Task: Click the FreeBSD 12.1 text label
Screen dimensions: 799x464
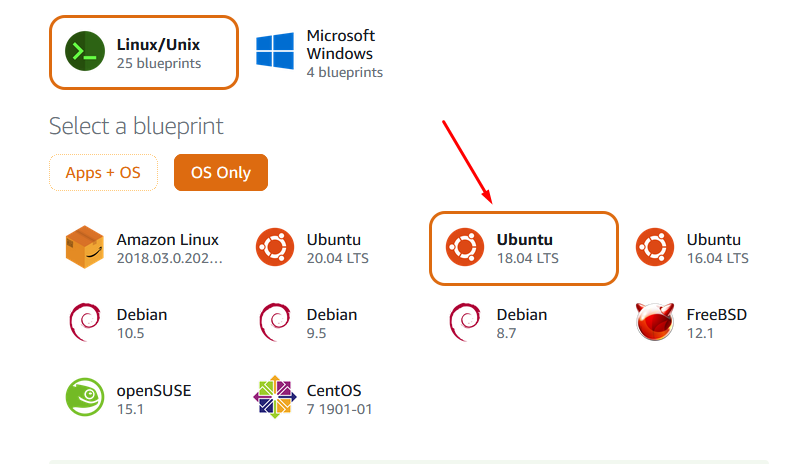Action: (x=716, y=323)
